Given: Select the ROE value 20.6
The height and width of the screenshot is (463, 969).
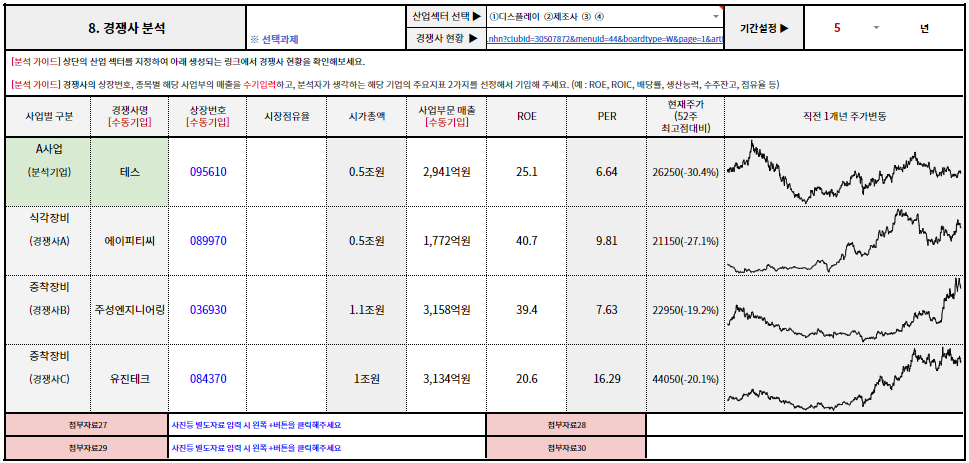Looking at the screenshot, I should pyautogui.click(x=527, y=378).
